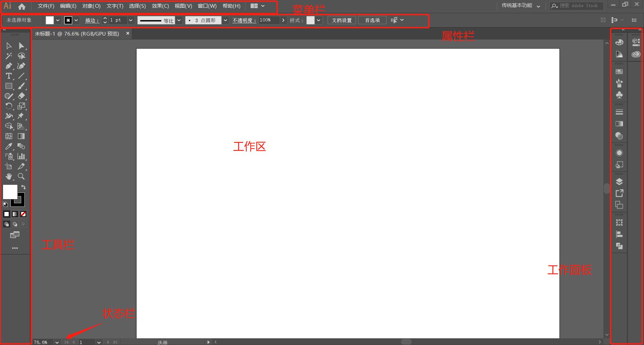The width and height of the screenshot is (644, 345).
Task: Open the 对象(O) menu
Action: (x=91, y=6)
